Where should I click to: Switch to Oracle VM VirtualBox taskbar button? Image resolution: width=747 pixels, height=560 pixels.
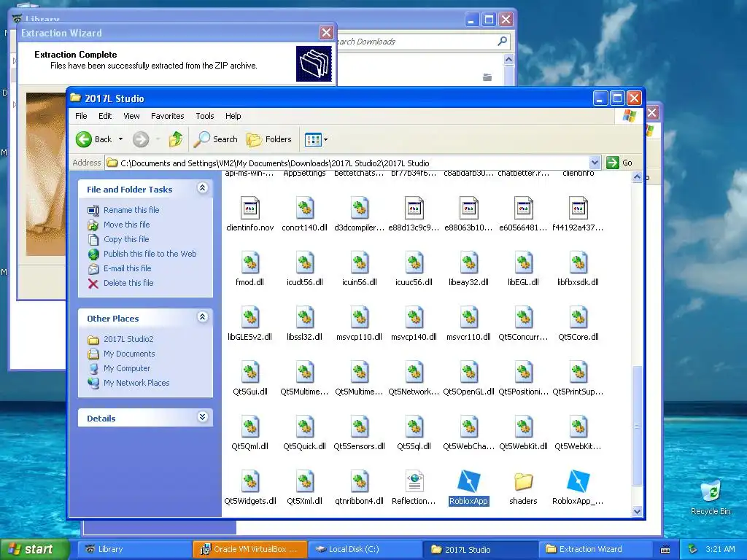click(249, 549)
